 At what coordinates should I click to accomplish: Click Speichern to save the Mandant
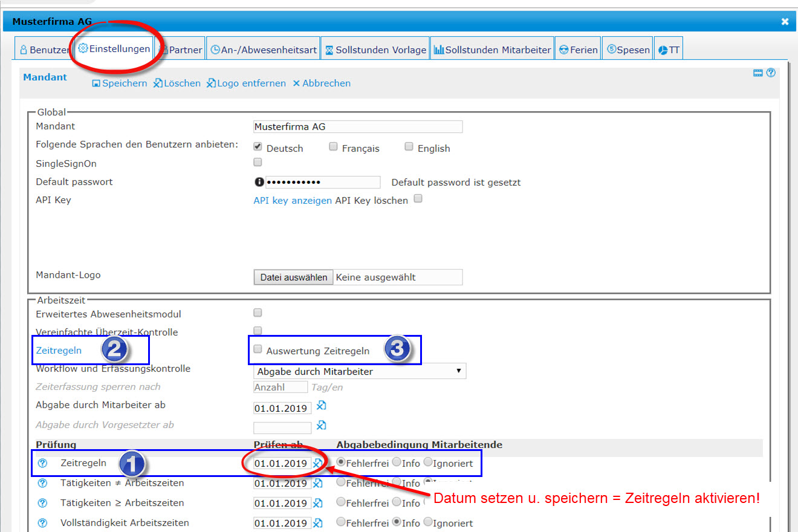click(120, 83)
